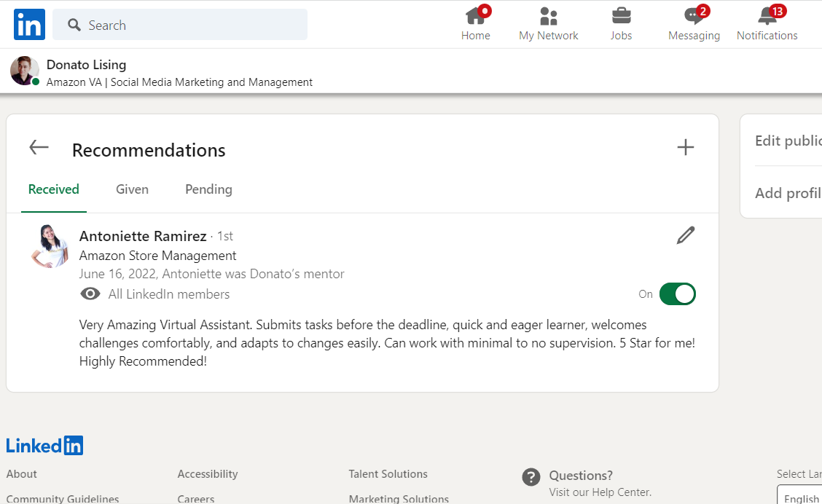Go back using the left arrow icon
822x504 pixels.
[x=39, y=148]
